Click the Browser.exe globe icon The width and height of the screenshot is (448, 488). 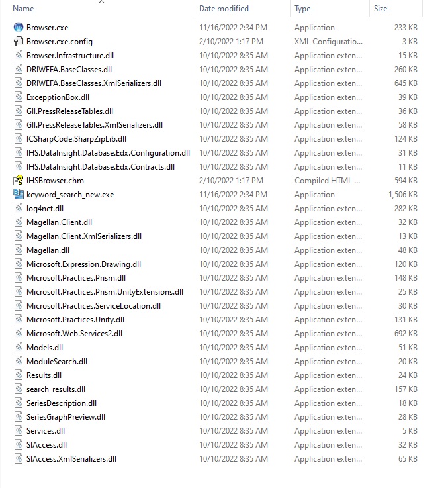[x=19, y=27]
